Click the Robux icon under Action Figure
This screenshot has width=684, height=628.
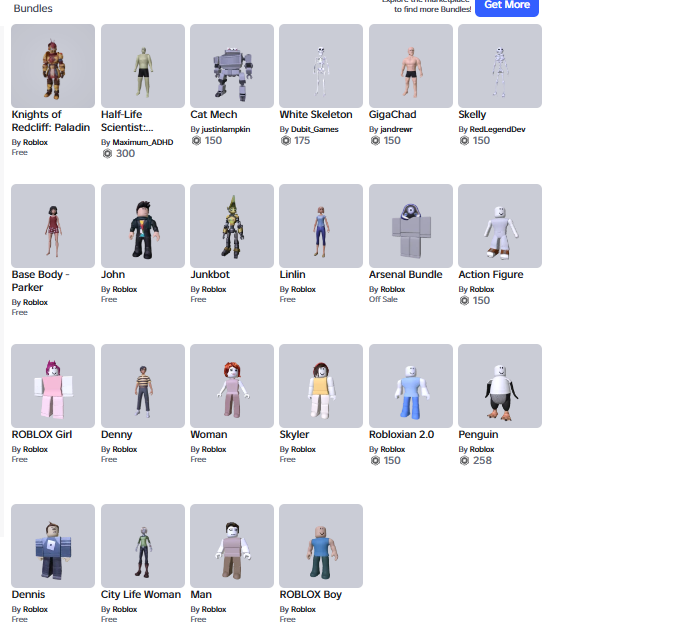[x=465, y=300]
